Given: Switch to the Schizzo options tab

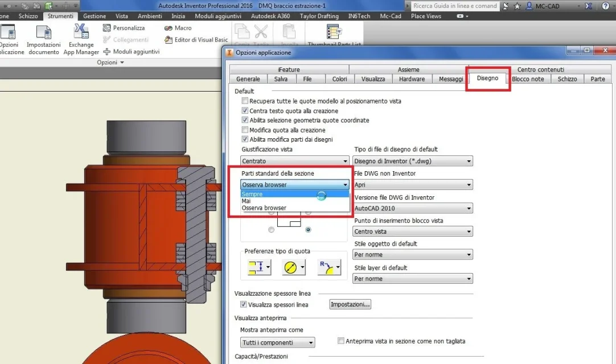Looking at the screenshot, I should tap(567, 79).
